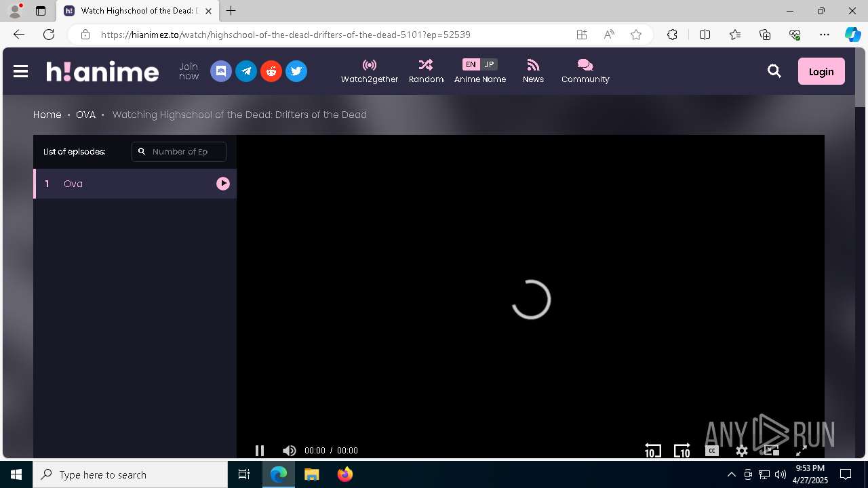
Task: Switch anime name to JP
Action: [489, 64]
